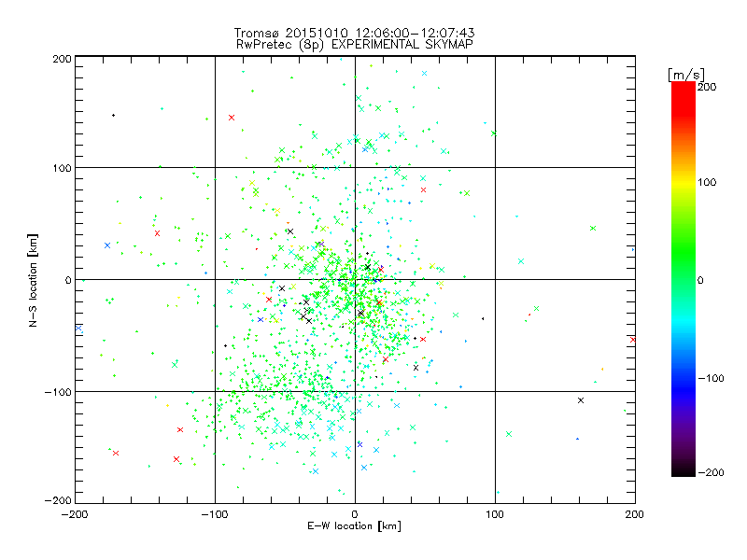
Task: Click the x-axis tick label '200'
Action: [x=635, y=514]
